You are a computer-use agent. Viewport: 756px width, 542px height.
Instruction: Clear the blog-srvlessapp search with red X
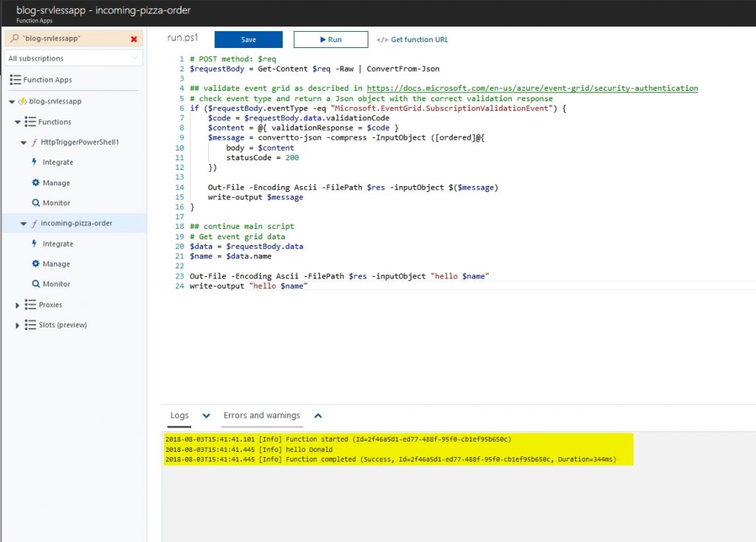134,39
